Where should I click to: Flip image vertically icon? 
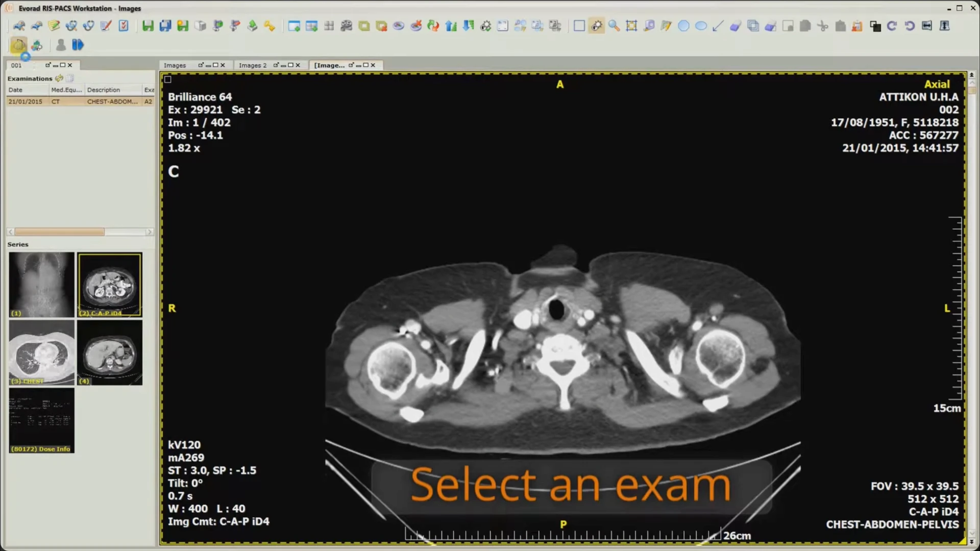click(944, 26)
